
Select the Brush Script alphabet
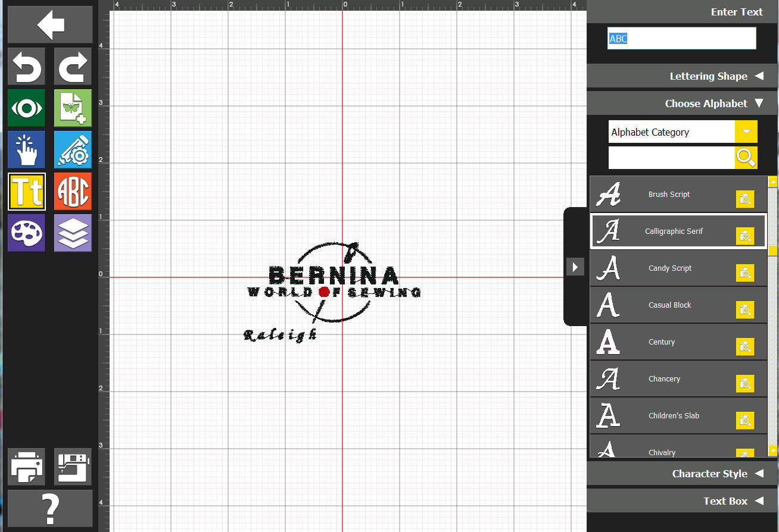(x=678, y=195)
